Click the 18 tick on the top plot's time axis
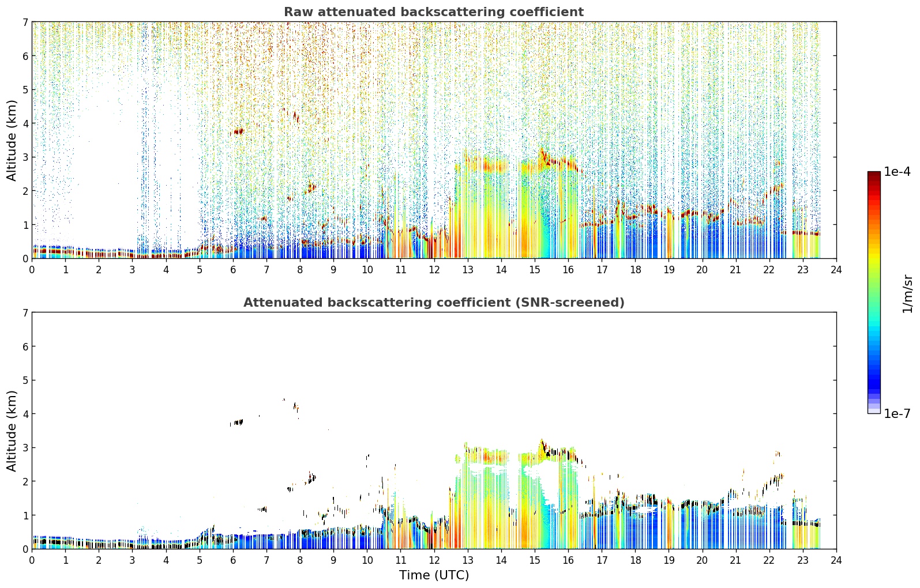The width and height of the screenshot is (920, 588). click(x=635, y=270)
